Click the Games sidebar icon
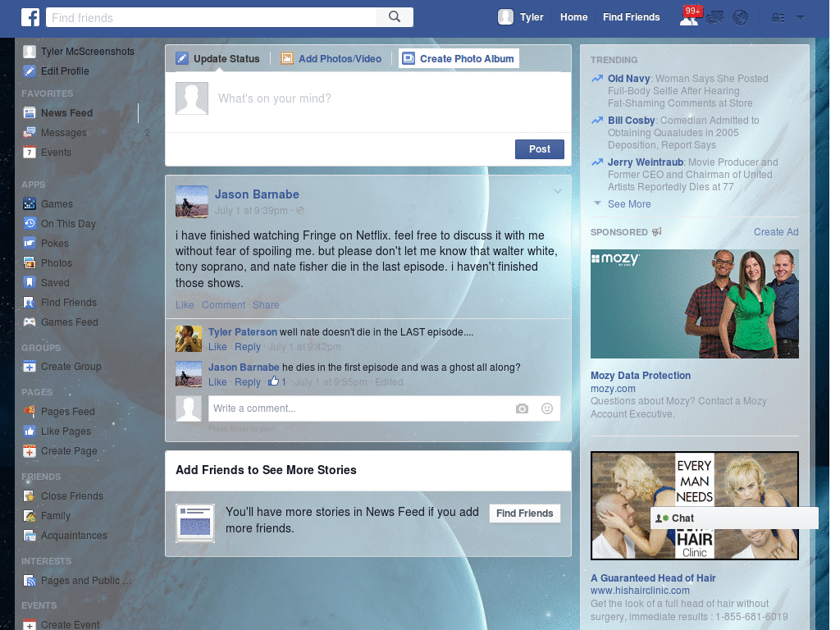 click(30, 204)
